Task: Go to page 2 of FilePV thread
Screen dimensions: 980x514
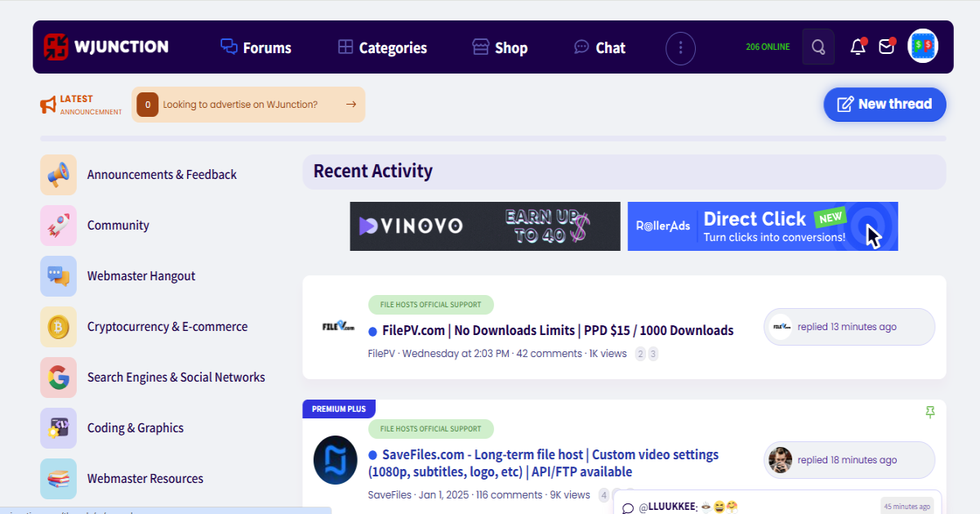Action: [640, 354]
